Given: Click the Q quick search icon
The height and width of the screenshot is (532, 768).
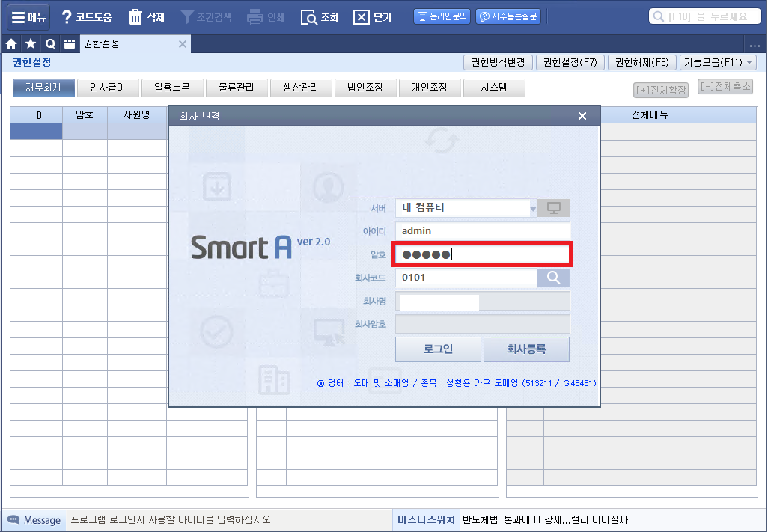Looking at the screenshot, I should coord(50,44).
